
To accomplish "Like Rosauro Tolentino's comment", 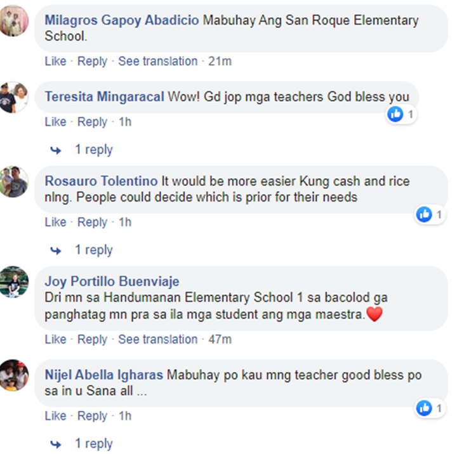I will coord(56,223).
